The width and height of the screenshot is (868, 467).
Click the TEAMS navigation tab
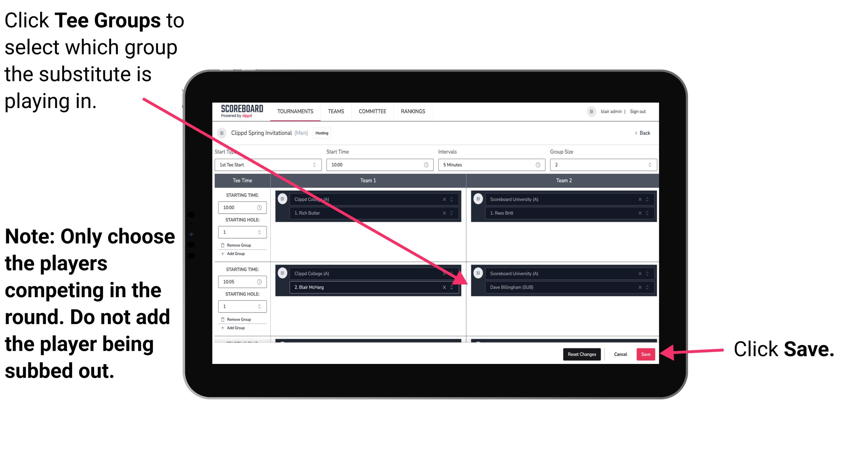coord(335,112)
